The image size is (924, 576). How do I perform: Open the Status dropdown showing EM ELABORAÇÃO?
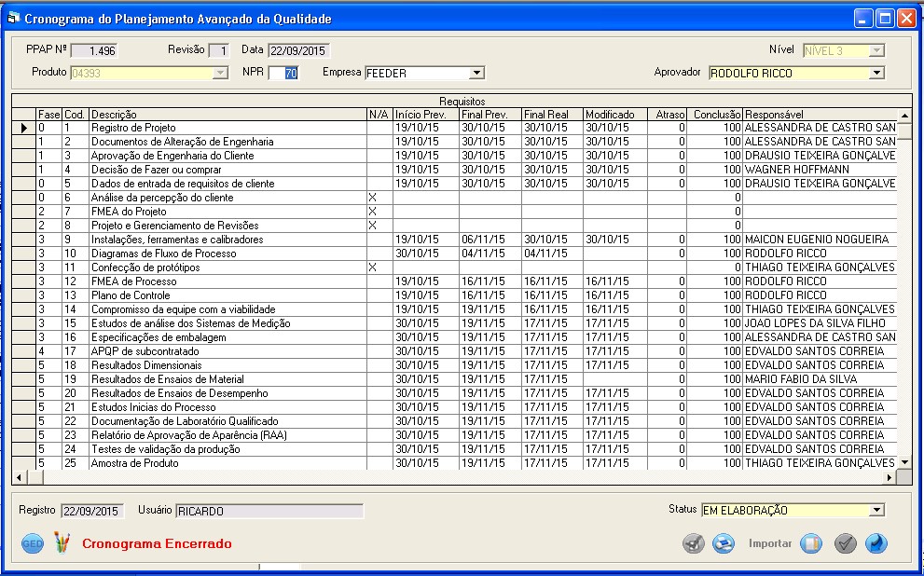[x=876, y=510]
